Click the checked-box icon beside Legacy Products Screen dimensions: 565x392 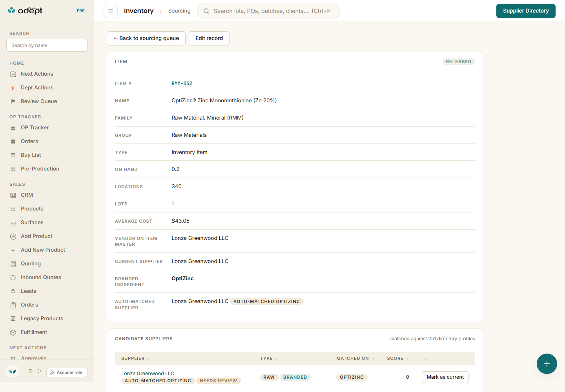click(x=13, y=319)
